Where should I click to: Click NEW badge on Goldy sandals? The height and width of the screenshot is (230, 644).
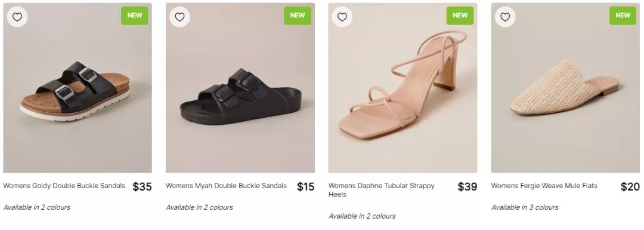(135, 16)
